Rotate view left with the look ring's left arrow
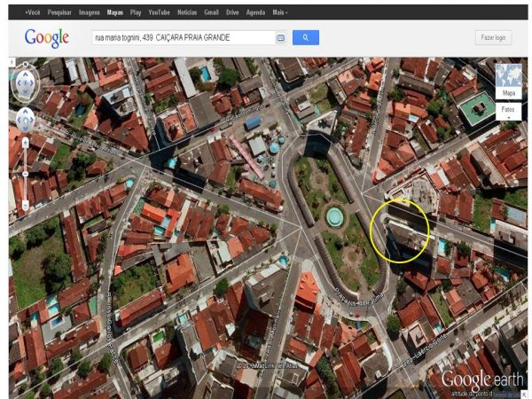 click(19, 82)
